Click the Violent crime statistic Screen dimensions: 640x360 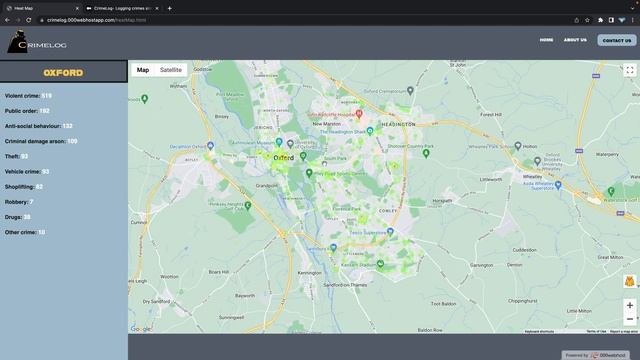(x=28, y=96)
